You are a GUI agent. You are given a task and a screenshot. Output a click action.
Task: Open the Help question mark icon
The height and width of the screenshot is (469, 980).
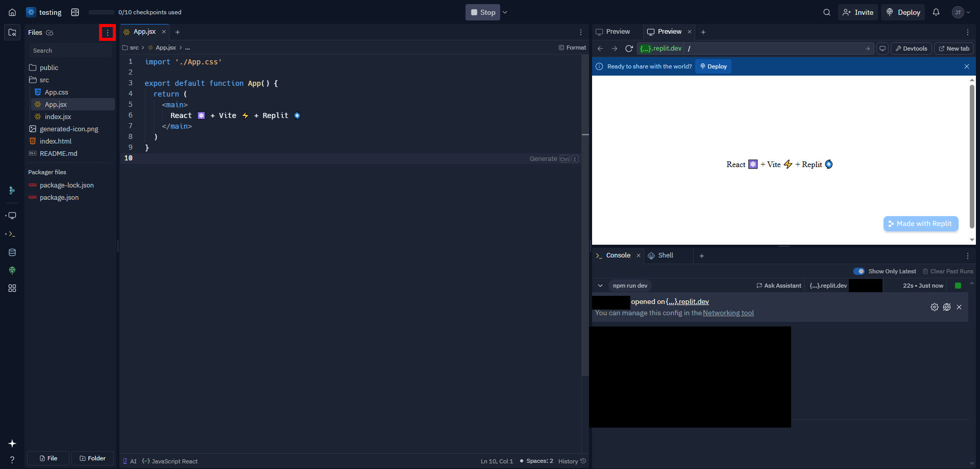point(12,459)
